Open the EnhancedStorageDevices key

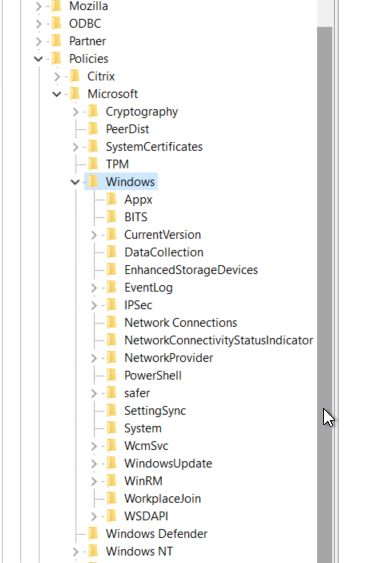pyautogui.click(x=191, y=270)
